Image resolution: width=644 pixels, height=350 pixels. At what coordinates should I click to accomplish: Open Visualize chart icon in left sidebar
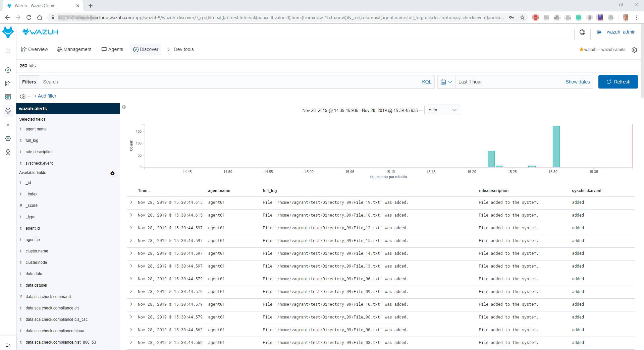point(8,83)
